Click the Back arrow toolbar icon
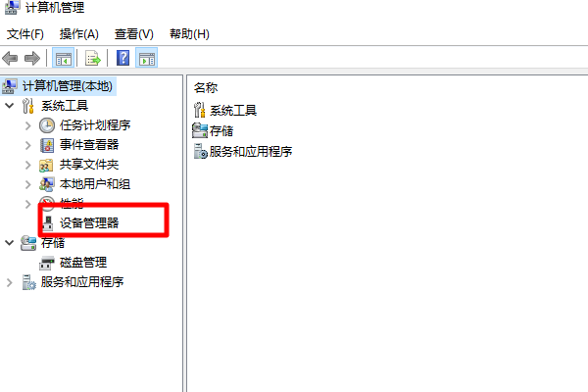This screenshot has width=588, height=392. tap(10, 58)
